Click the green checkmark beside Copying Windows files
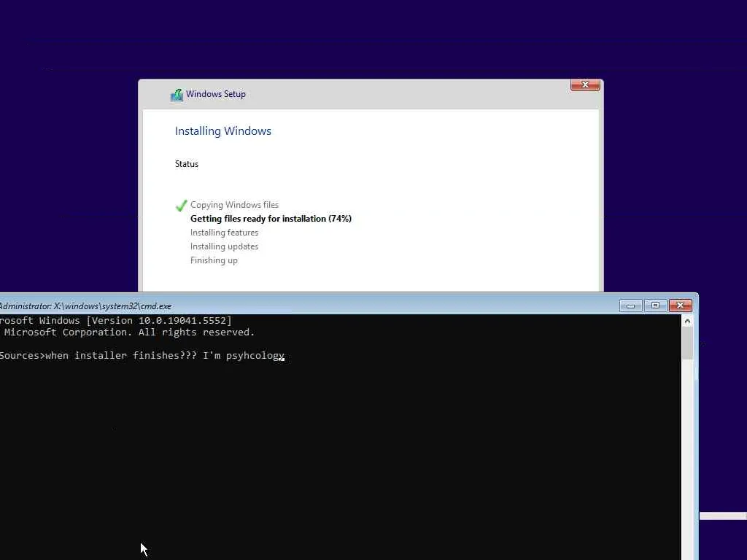747x560 pixels. [x=181, y=205]
